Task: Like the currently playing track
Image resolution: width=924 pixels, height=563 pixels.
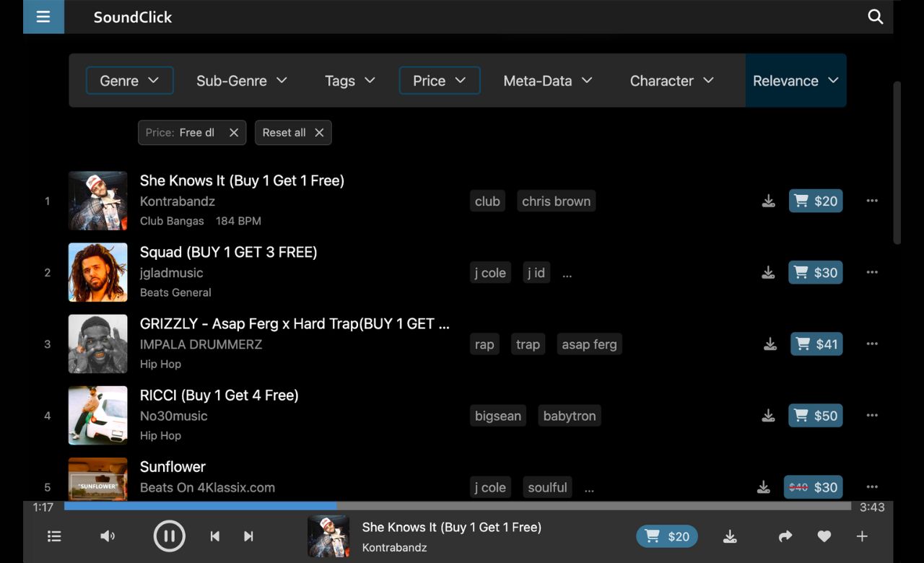Action: pos(824,536)
